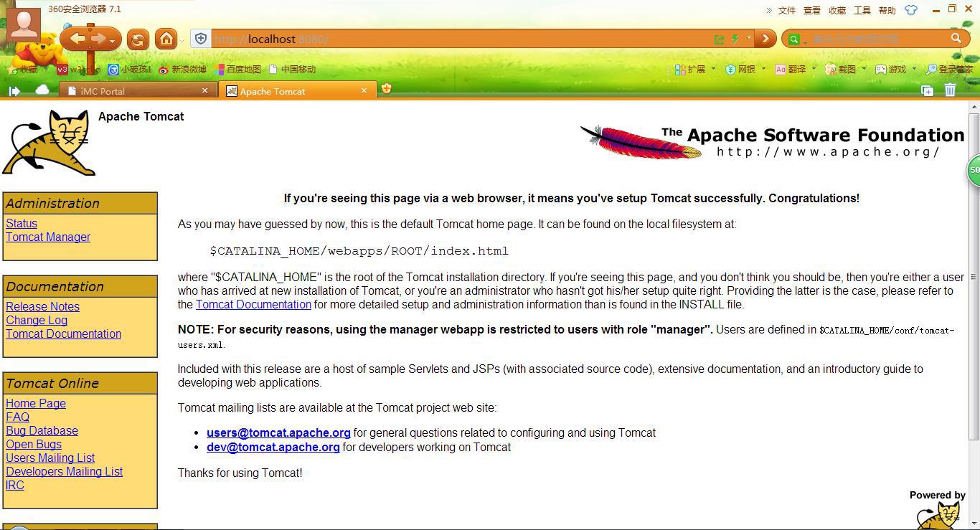Open the 文件 menu
Image resolution: width=980 pixels, height=530 pixels.
[x=787, y=10]
